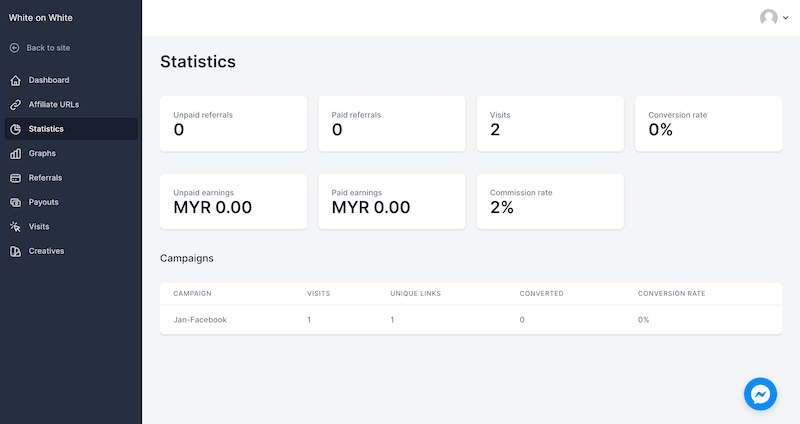This screenshot has height=424, width=800.
Task: Open the Payouts menu item
Action: (x=43, y=202)
